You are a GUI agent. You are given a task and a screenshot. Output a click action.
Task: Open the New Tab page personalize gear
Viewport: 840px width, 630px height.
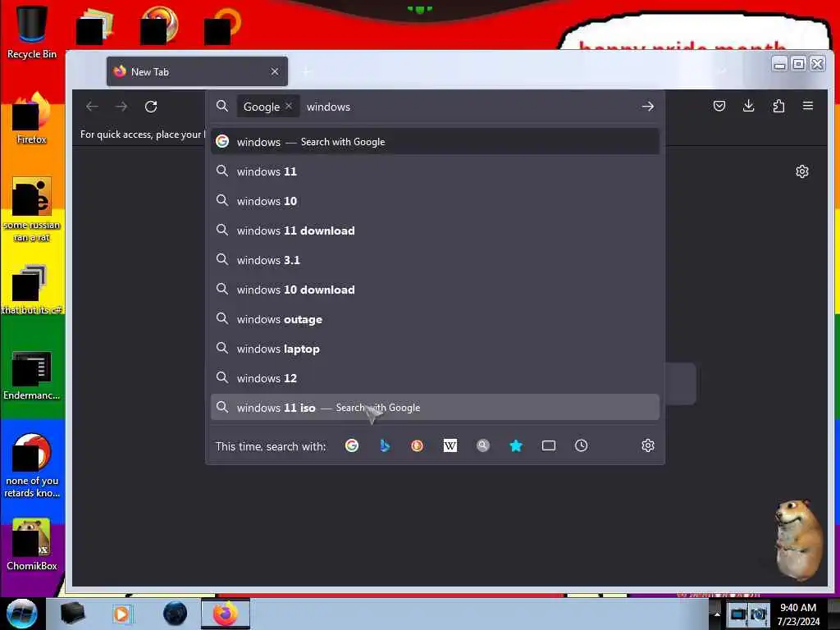click(802, 171)
